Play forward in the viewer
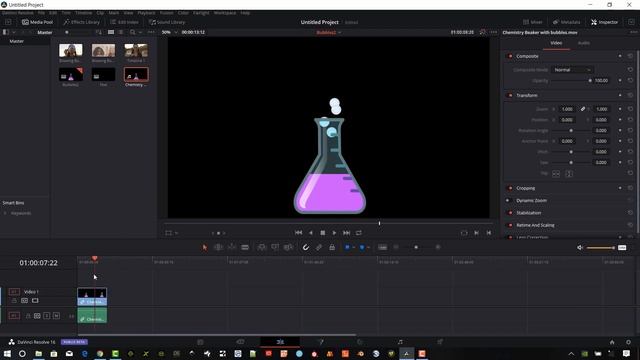This screenshot has height=360, width=640. pyautogui.click(x=334, y=233)
